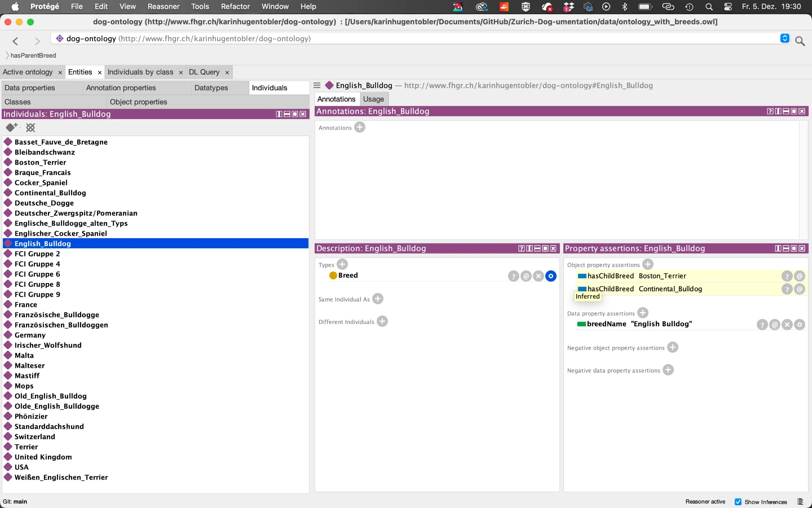The image size is (812, 508).
Task: Add a Same Individual As entry
Action: pyautogui.click(x=378, y=299)
